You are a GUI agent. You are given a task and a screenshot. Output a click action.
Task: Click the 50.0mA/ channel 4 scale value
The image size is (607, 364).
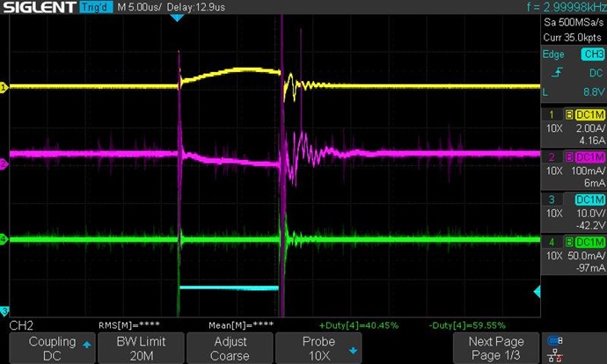click(x=586, y=256)
